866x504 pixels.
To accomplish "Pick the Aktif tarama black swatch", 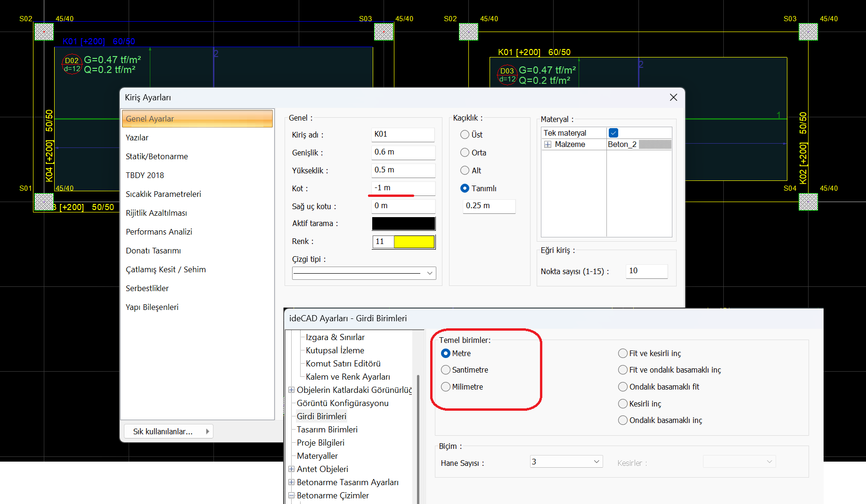I will [x=403, y=224].
